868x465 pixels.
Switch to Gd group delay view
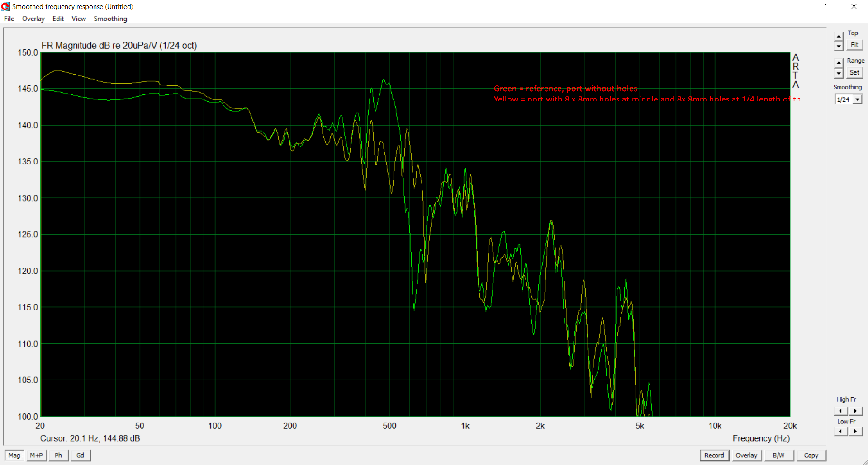[x=81, y=455]
